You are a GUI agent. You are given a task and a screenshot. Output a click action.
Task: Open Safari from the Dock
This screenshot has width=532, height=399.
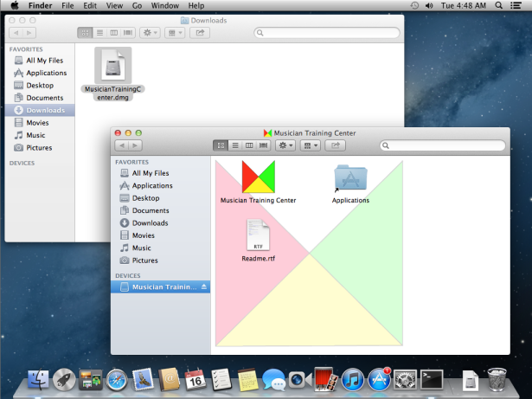pos(117,380)
